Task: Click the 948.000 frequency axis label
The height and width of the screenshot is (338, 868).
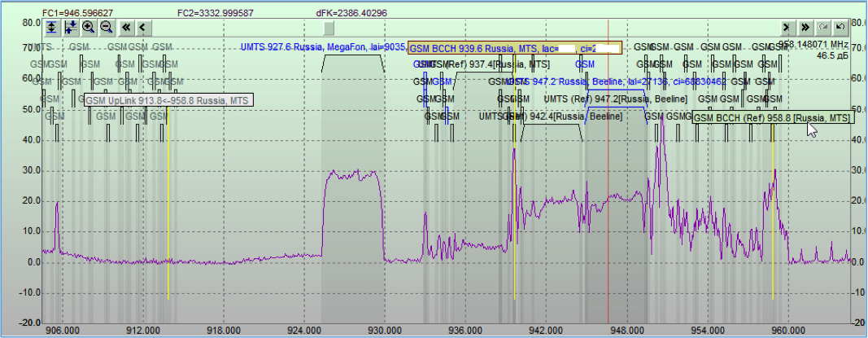Action: coord(626,330)
